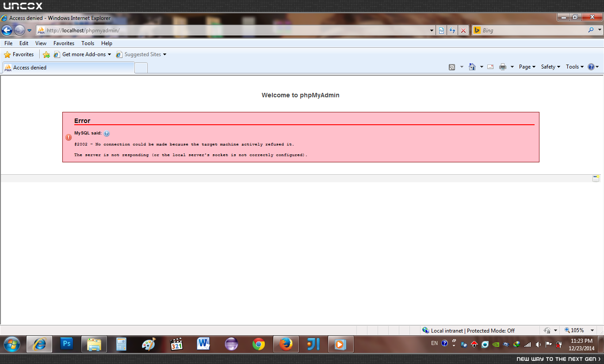This screenshot has height=364, width=604.
Task: Open the recent pages dropdown arrow
Action: 30,31
